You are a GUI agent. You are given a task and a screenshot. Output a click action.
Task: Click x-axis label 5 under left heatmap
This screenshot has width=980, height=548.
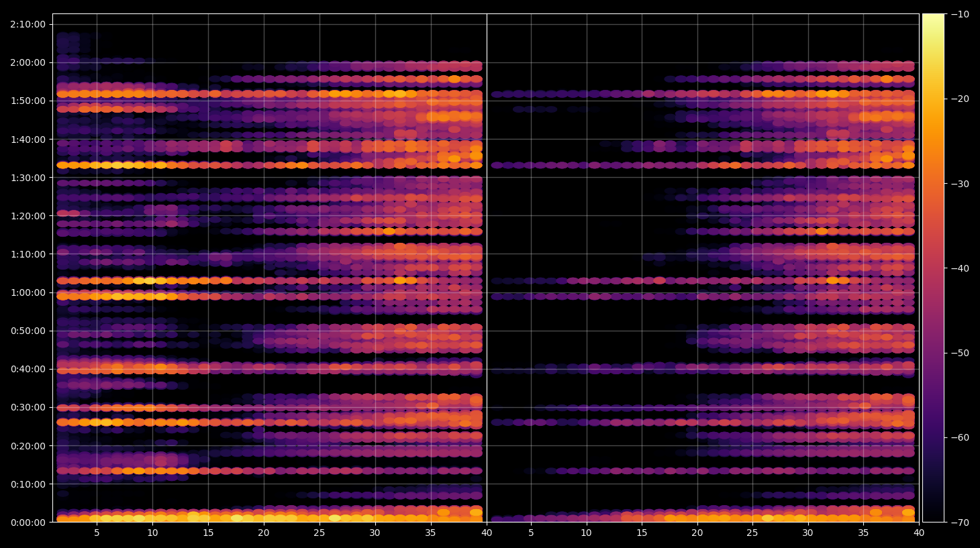tap(97, 533)
